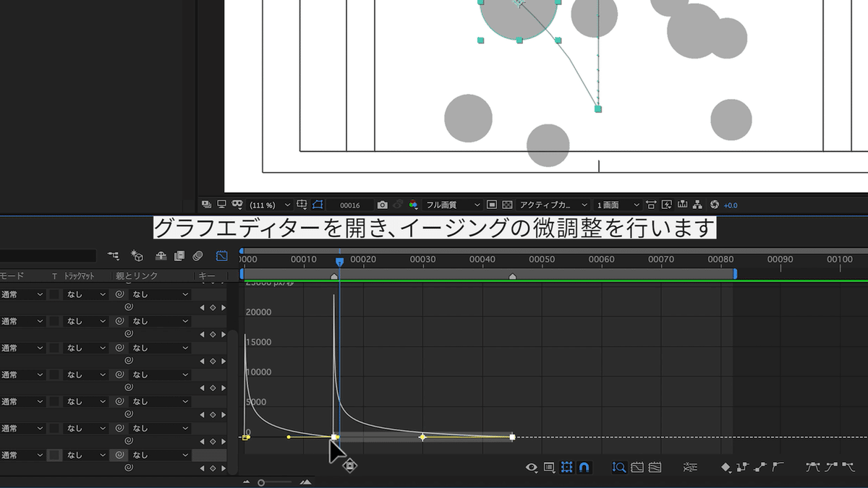
Task: Open the composition mini-flowchart icon
Action: [x=114, y=255]
